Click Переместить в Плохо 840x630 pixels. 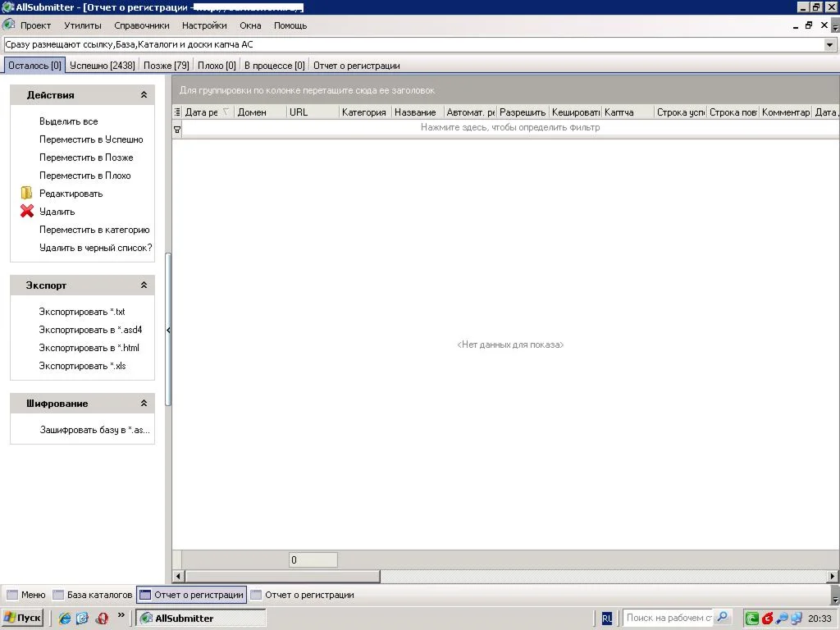[84, 176]
